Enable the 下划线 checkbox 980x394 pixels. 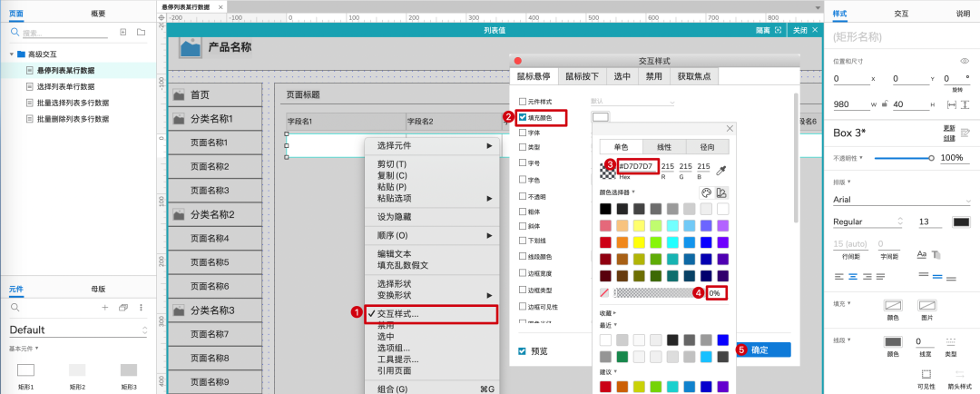pyautogui.click(x=523, y=241)
